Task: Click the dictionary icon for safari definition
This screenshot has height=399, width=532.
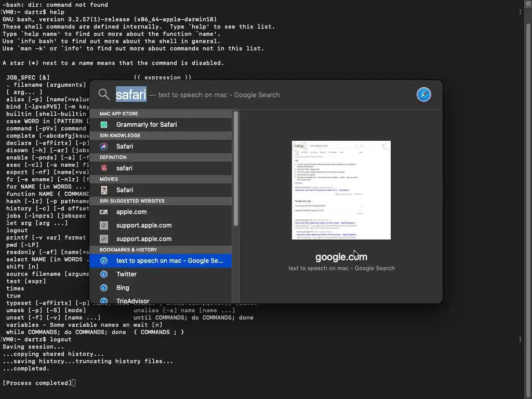Action: coord(104,168)
